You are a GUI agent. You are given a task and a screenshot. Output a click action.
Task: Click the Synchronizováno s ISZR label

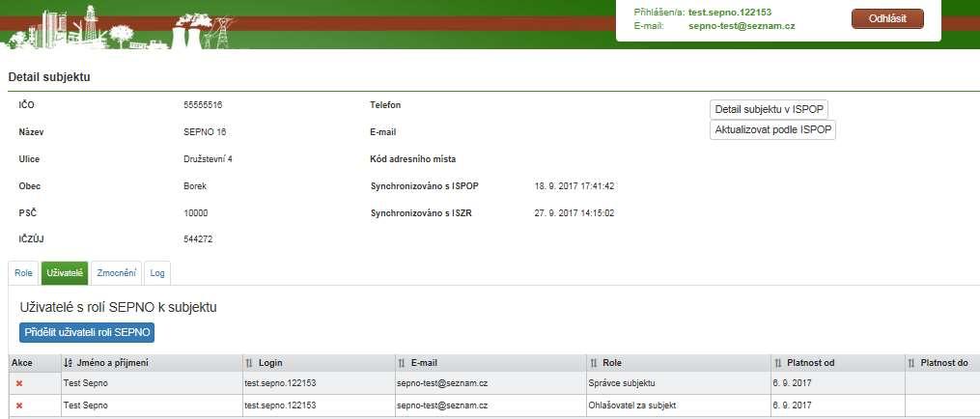pos(421,213)
